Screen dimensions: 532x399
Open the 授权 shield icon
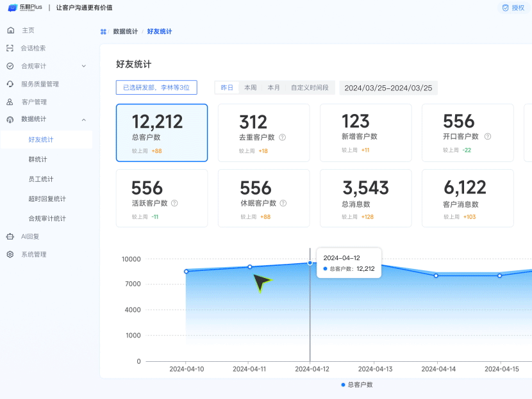point(505,8)
